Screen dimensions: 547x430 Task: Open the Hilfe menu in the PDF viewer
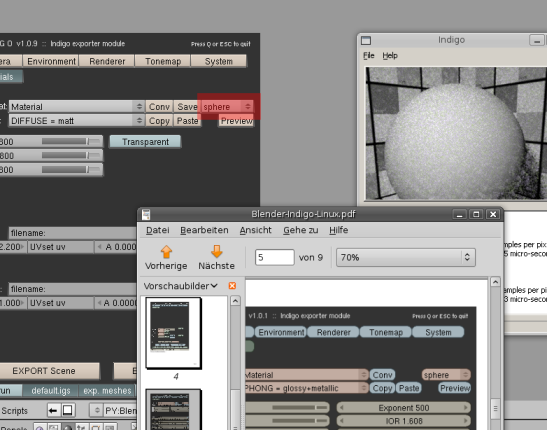tap(339, 230)
